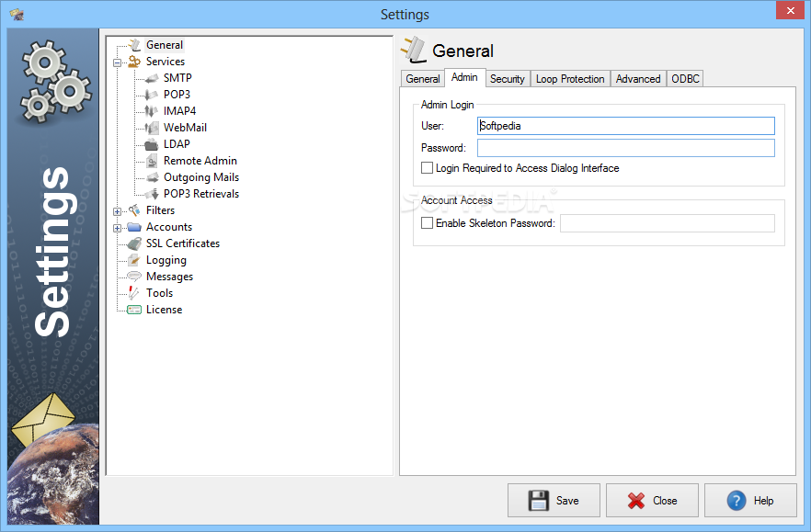Select SMTP in the tree

point(177,78)
